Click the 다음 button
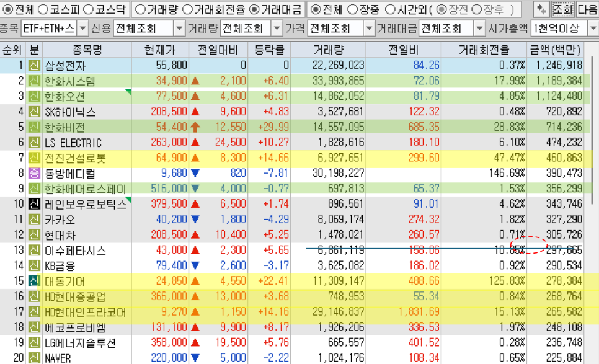 pos(588,9)
